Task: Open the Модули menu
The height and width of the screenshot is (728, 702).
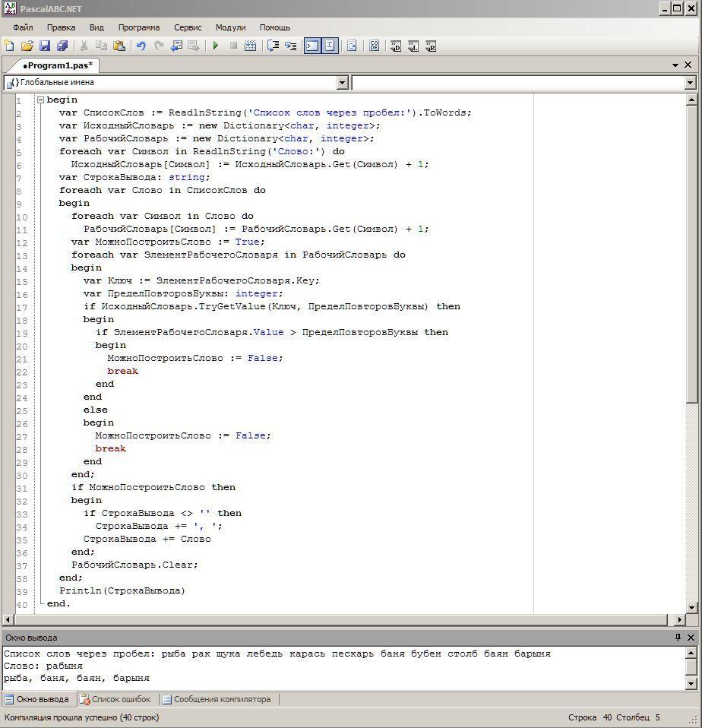Action: pos(230,27)
